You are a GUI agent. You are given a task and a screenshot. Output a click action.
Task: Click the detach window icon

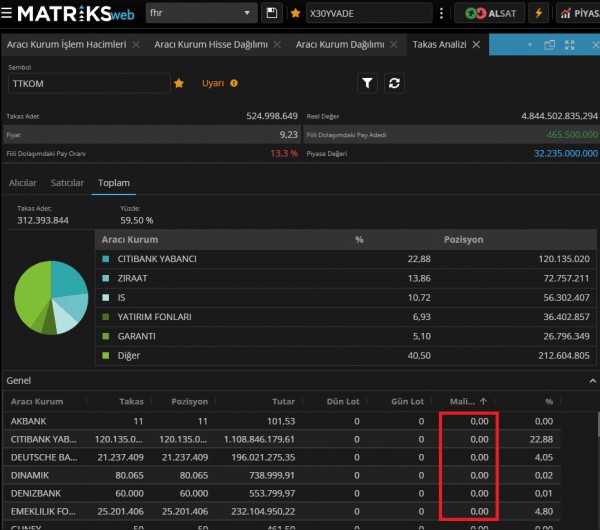(549, 45)
